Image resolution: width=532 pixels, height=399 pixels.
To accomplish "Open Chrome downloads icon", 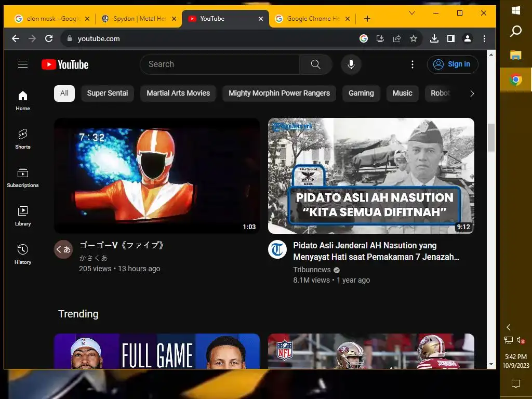I will [434, 38].
